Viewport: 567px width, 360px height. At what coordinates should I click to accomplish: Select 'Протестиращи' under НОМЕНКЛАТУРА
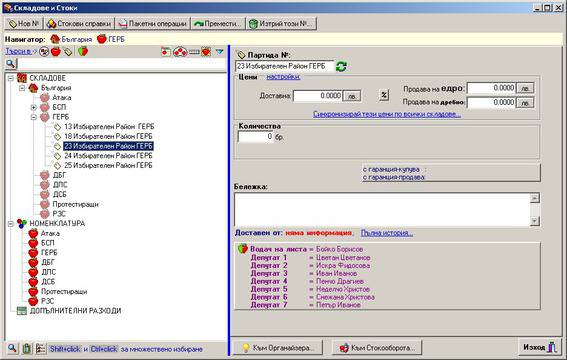pos(64,291)
